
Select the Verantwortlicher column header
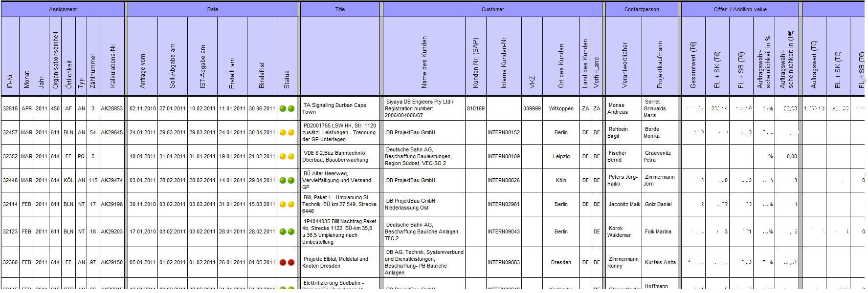[624, 56]
